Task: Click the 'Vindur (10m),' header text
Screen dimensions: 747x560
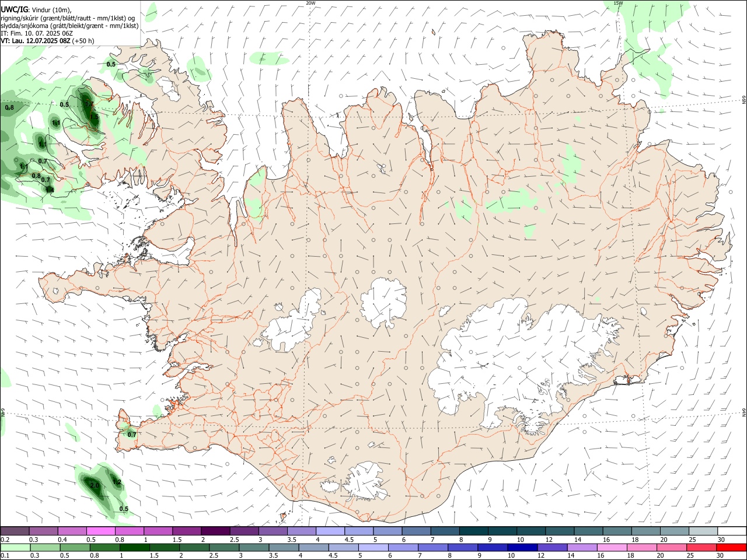Action: [x=51, y=10]
